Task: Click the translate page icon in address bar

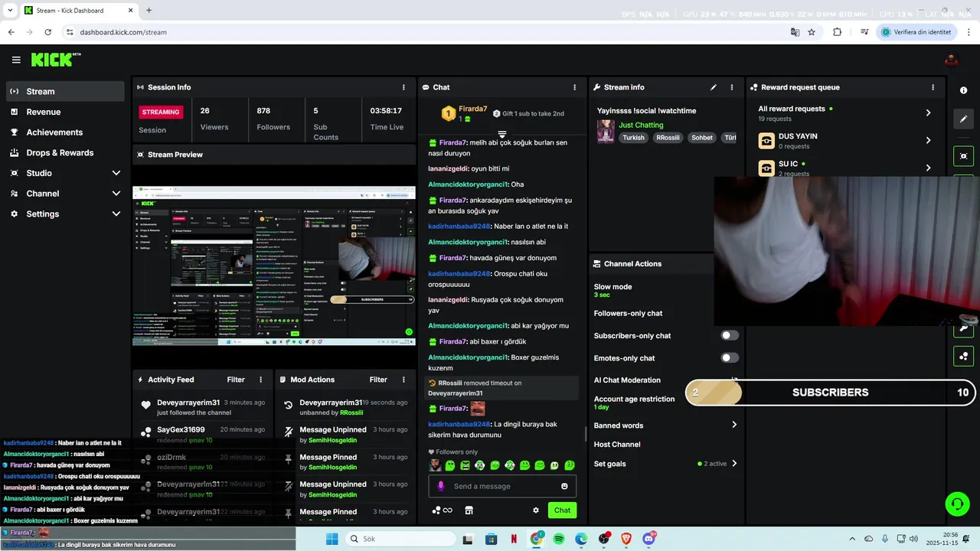Action: click(x=795, y=32)
